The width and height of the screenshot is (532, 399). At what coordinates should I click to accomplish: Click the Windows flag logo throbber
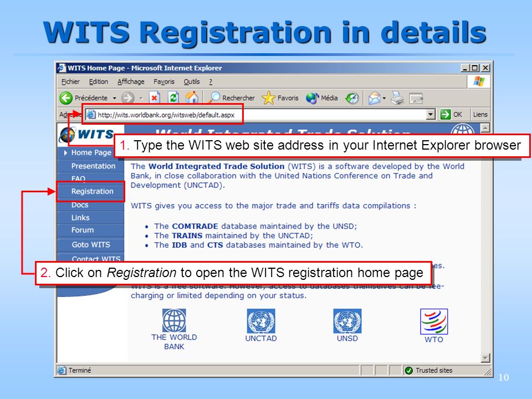pyautogui.click(x=479, y=81)
